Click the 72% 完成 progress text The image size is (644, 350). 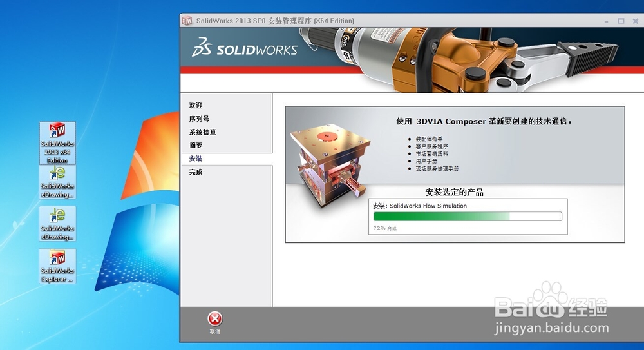pos(385,228)
